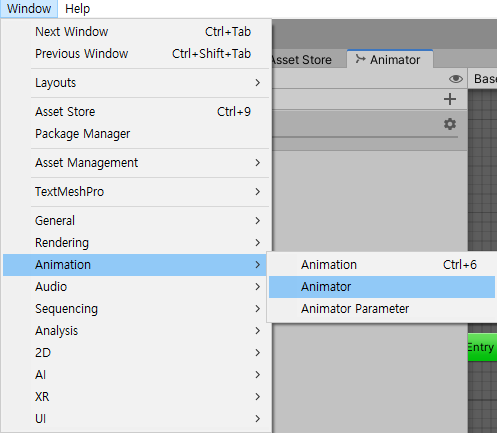Expand the Sequencing submenu
497x433 pixels.
[135, 309]
